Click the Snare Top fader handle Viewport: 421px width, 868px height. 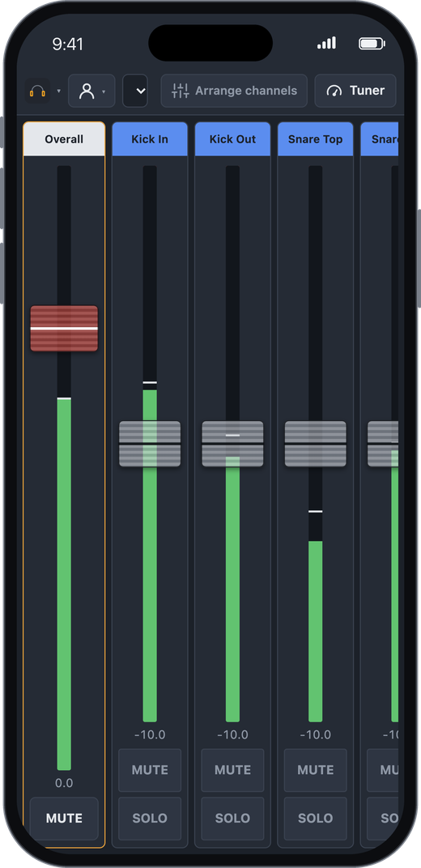pyautogui.click(x=315, y=444)
